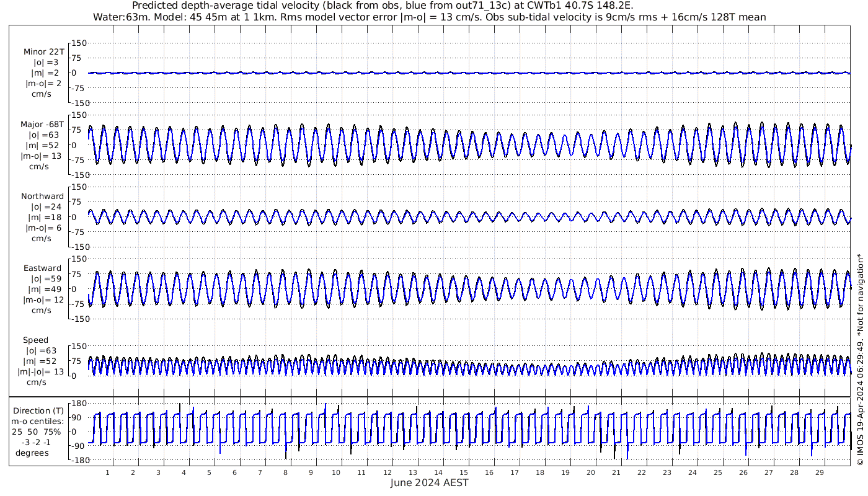Click the "m-o centiles:" text
This screenshot has width=868, height=496.
[37, 422]
